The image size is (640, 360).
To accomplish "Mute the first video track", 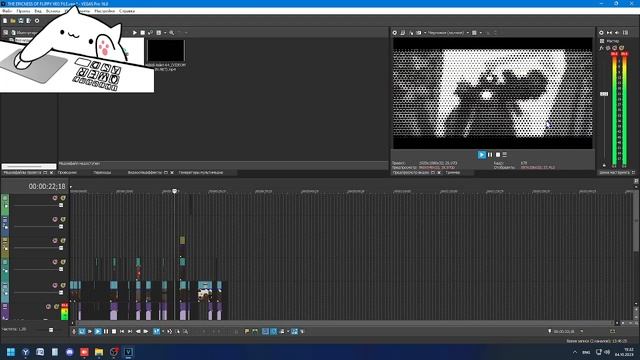I will pos(55,198).
